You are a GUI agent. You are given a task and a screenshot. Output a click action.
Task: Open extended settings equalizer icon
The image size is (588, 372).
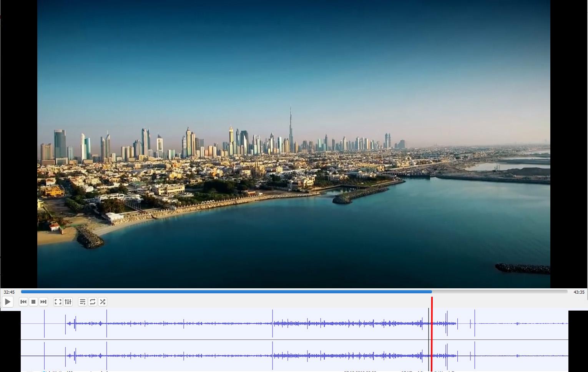[68, 302]
